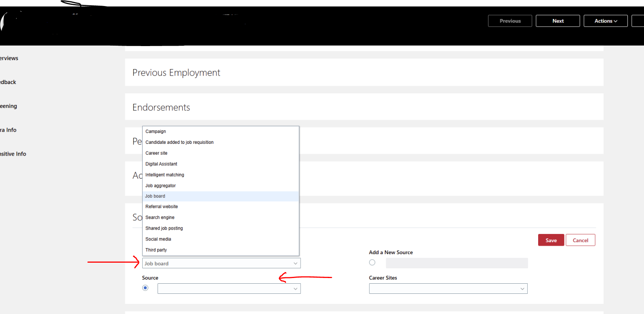Image resolution: width=644 pixels, height=314 pixels.
Task: Open the Screening sidebar tab
Action: (8, 106)
